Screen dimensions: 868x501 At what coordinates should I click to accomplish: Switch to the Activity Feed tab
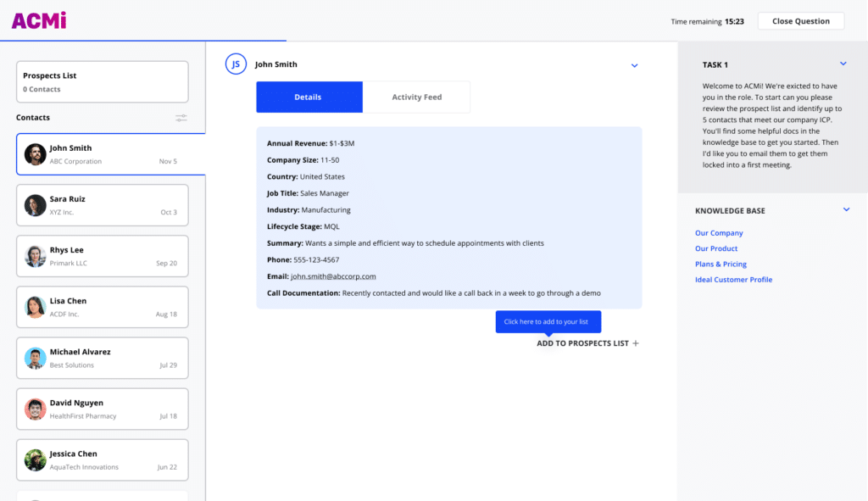(417, 97)
